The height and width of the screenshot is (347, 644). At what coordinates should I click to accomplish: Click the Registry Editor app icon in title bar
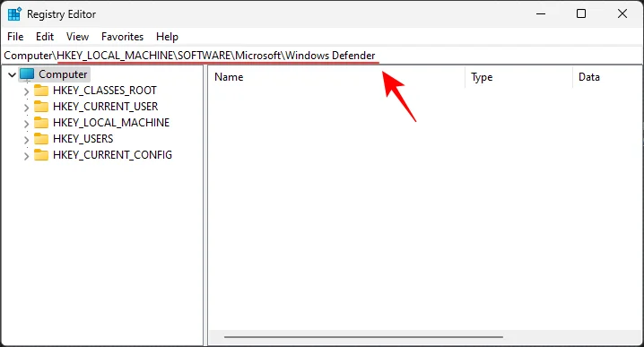(14, 14)
